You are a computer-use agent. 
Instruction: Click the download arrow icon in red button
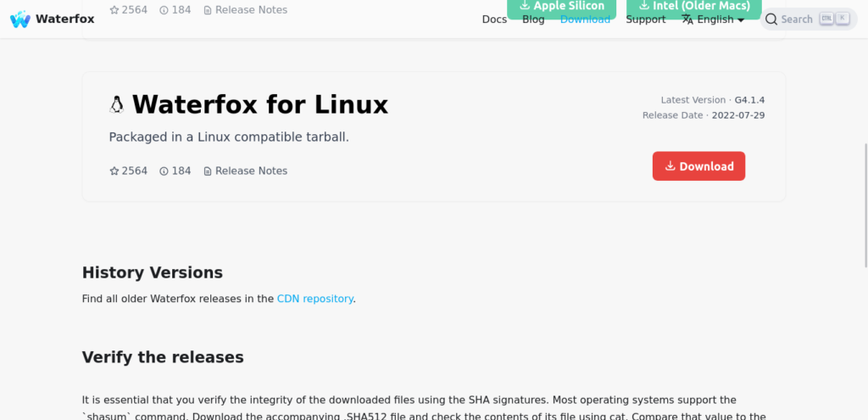pyautogui.click(x=670, y=165)
